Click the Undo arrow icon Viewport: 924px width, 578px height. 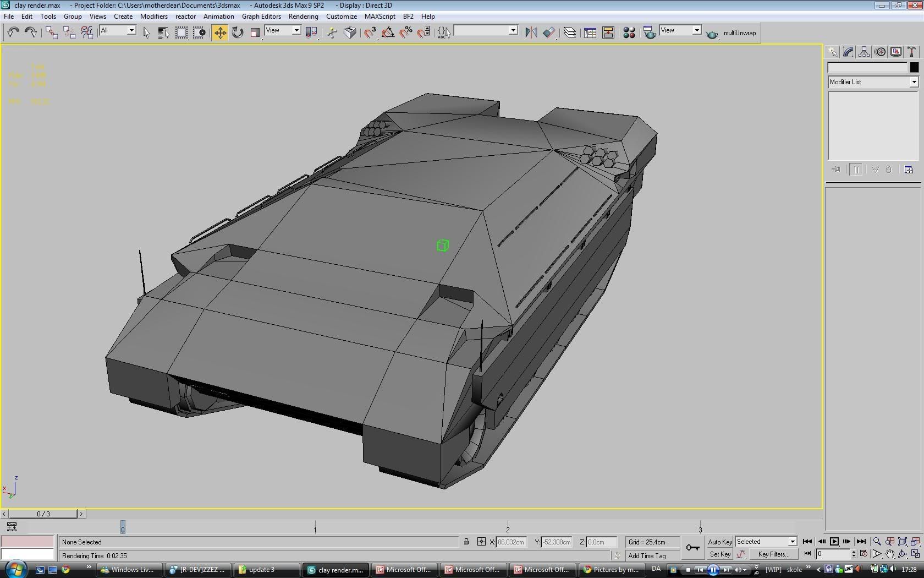click(x=13, y=32)
